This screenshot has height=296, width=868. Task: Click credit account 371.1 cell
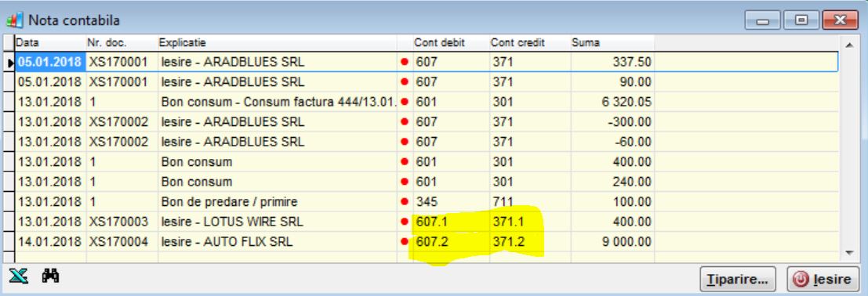pyautogui.click(x=530, y=222)
